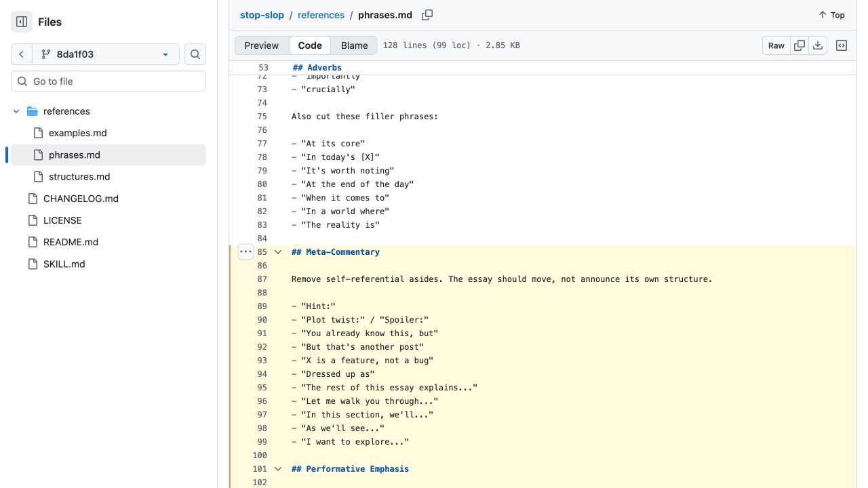
Task: Open the stop-slop repository link
Action: [262, 15]
